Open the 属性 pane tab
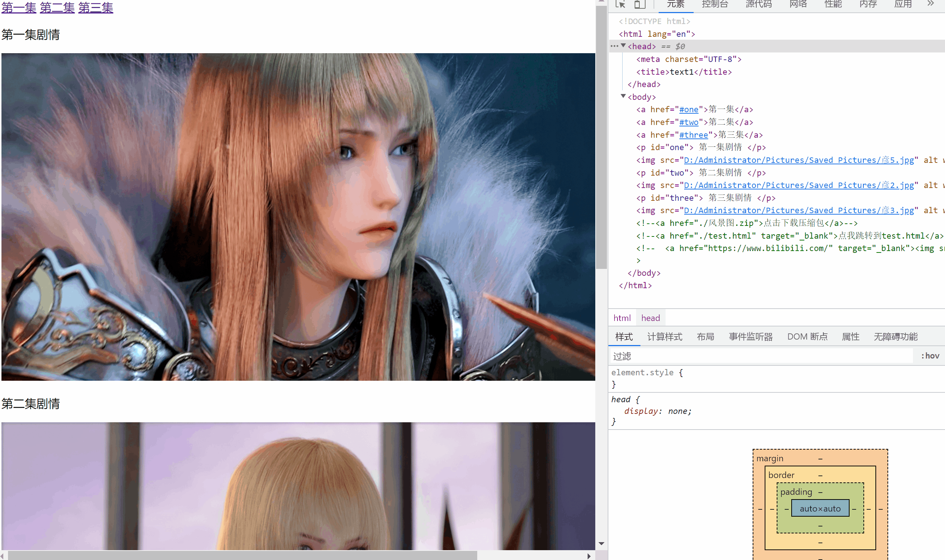 pos(851,337)
